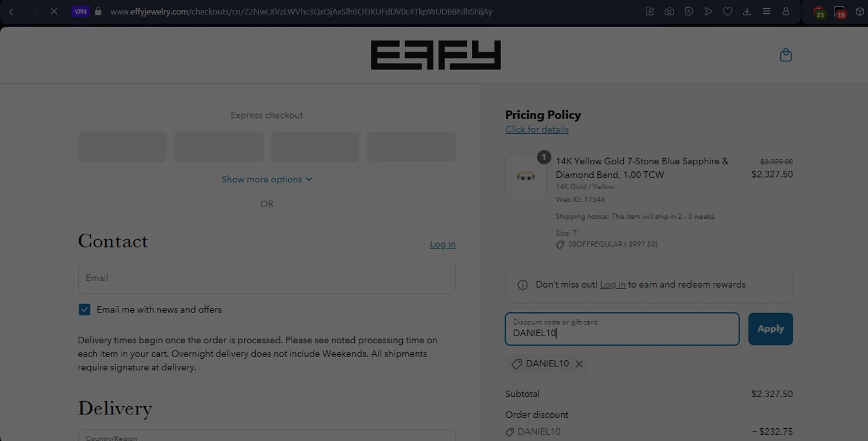Click the struck-through price $3,325.00

click(777, 162)
